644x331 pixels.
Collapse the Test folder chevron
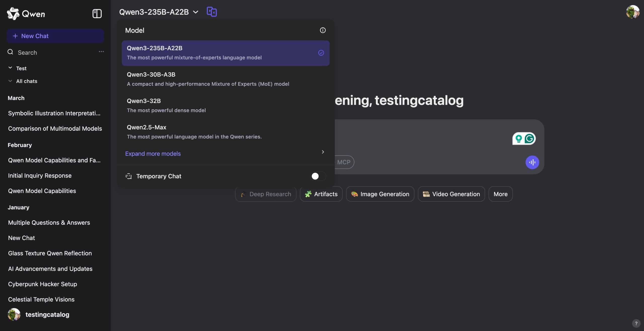(10, 68)
